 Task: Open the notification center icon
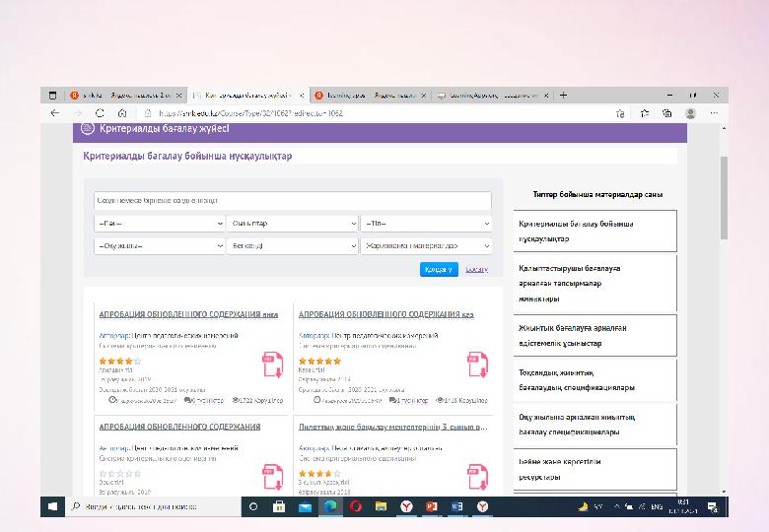coord(713,507)
